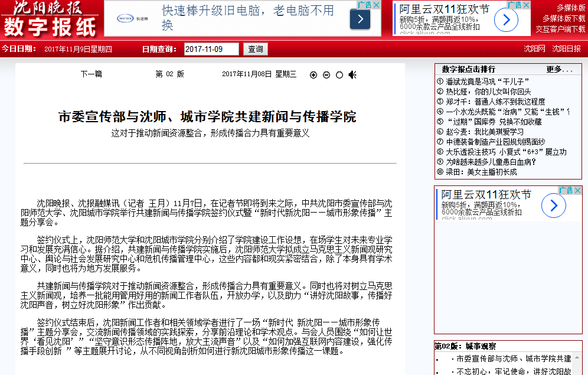The height and width of the screenshot is (375, 588).
Task: Click the arrow circle on sidebar Aliyun ad
Action: coord(553,206)
